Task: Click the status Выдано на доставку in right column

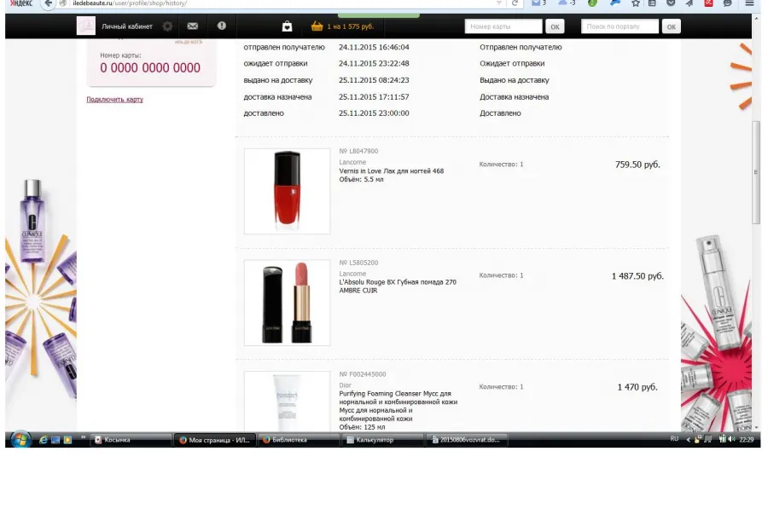Action: point(515,80)
